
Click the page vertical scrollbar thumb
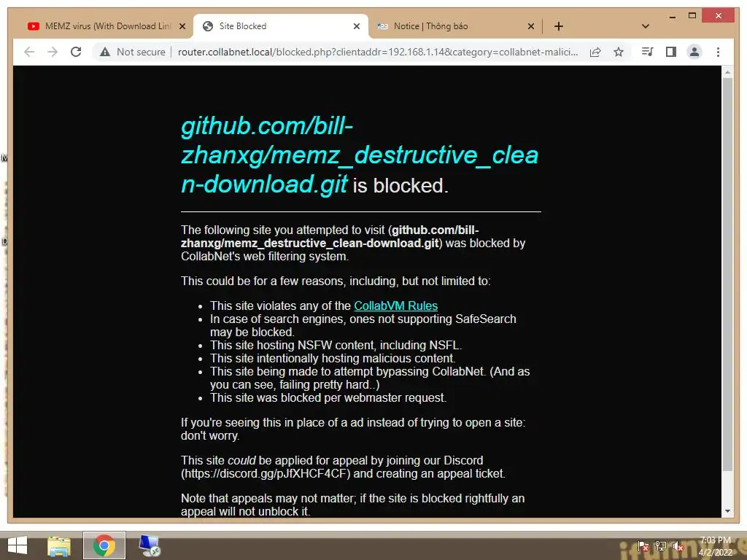pyautogui.click(x=727, y=274)
